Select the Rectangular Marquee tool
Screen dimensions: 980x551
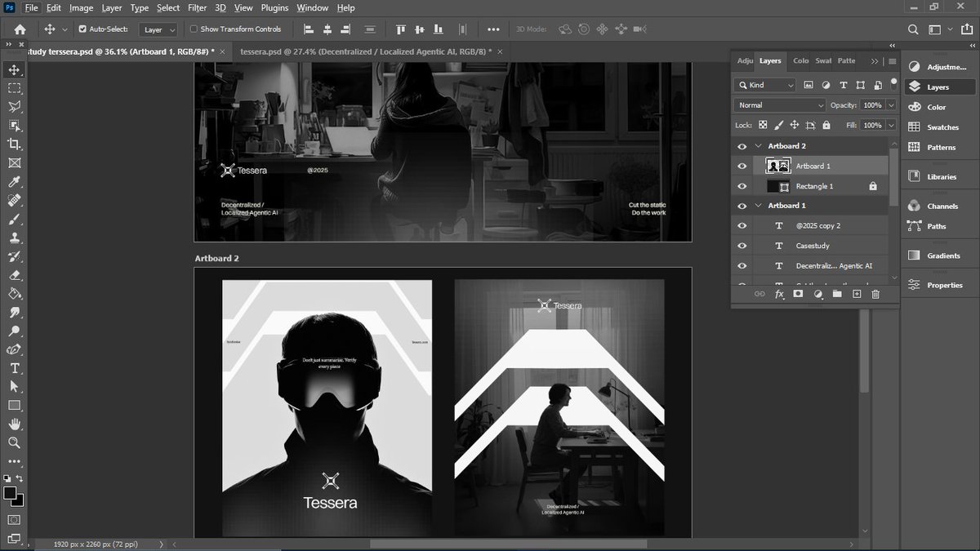(x=14, y=88)
